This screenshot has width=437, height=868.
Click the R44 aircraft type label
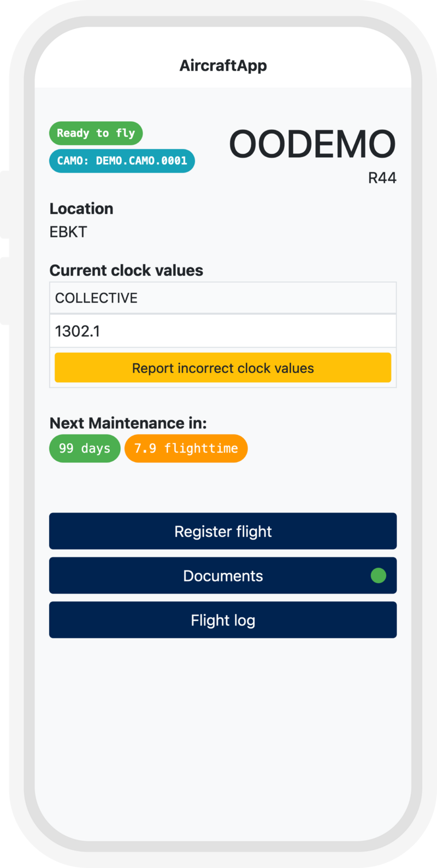(x=382, y=178)
